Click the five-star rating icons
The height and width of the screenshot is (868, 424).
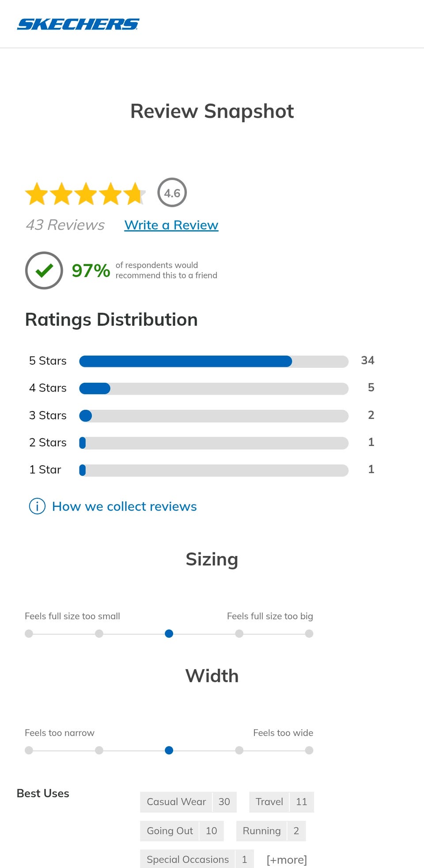pyautogui.click(x=85, y=194)
